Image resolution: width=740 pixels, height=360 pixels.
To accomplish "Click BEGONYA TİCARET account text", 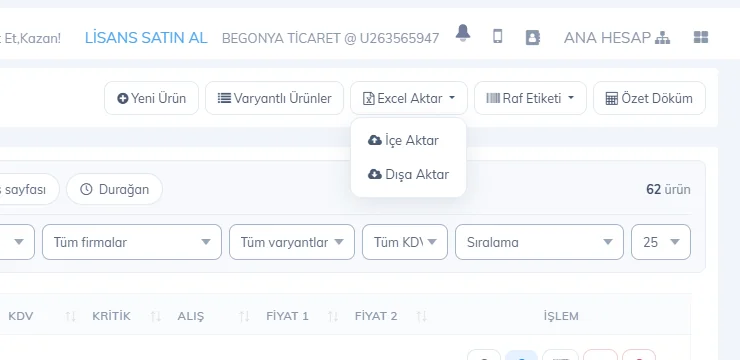I will 330,38.
